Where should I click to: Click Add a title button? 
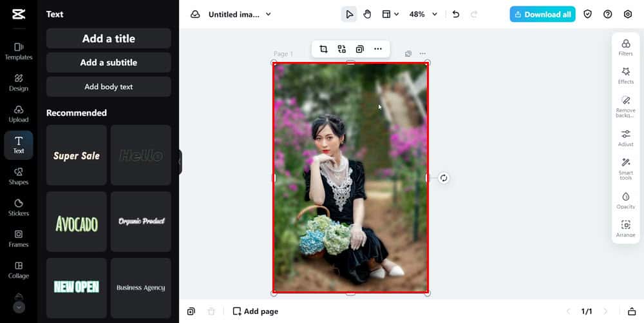[x=108, y=39]
